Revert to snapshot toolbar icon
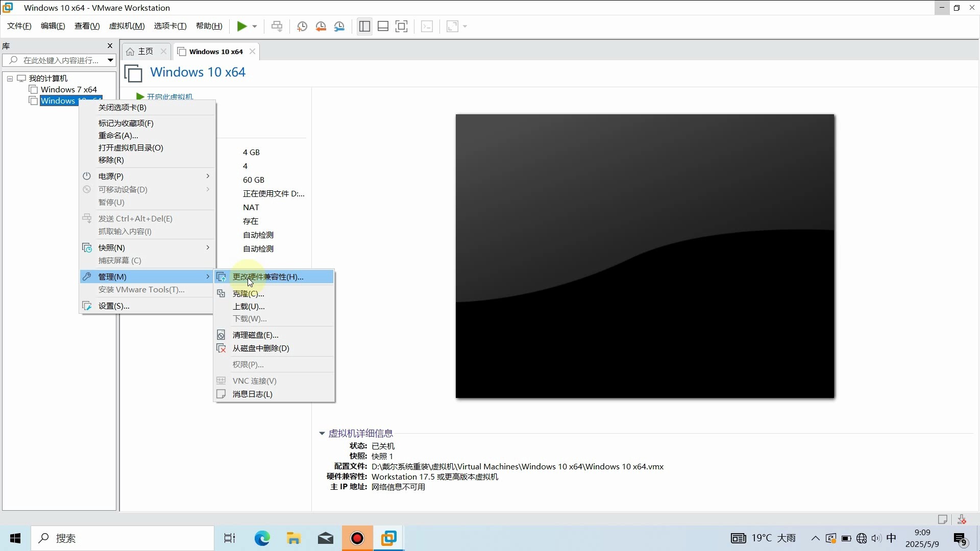Image resolution: width=980 pixels, height=551 pixels. [321, 27]
